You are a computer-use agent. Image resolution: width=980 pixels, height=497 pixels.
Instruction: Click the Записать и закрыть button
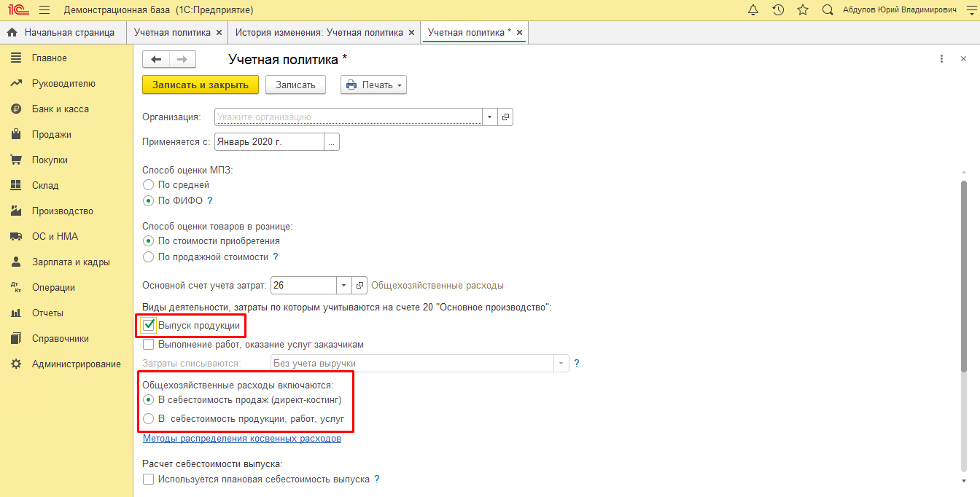[200, 85]
